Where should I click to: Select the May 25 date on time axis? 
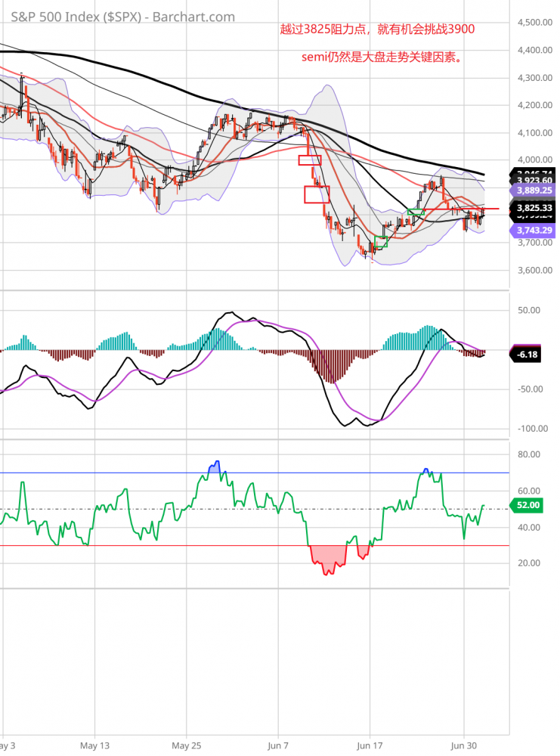186,745
